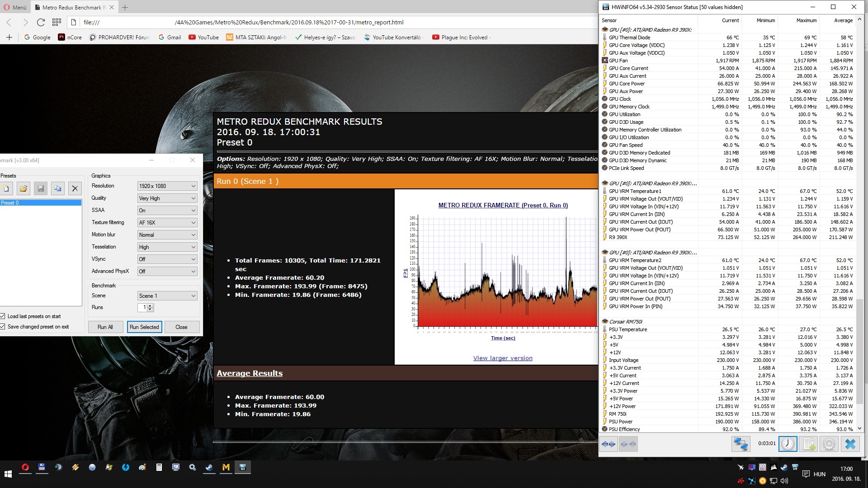Click HWiNFO blue X close sensors icon

pyautogui.click(x=850, y=444)
